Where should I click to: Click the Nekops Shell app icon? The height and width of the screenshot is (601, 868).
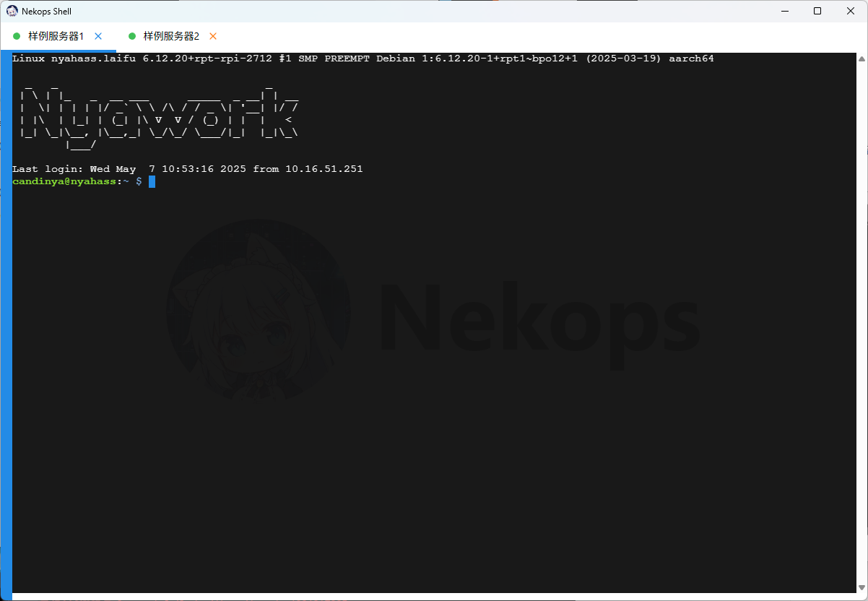point(12,11)
